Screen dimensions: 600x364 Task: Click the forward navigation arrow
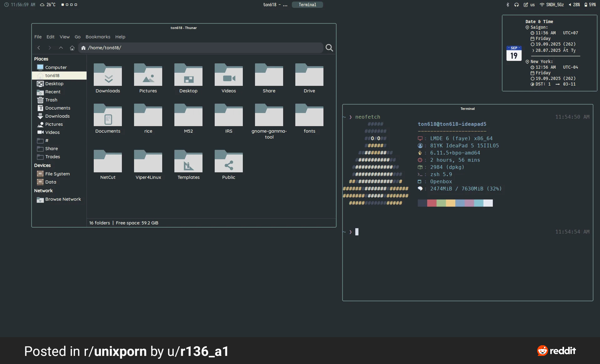coord(50,48)
